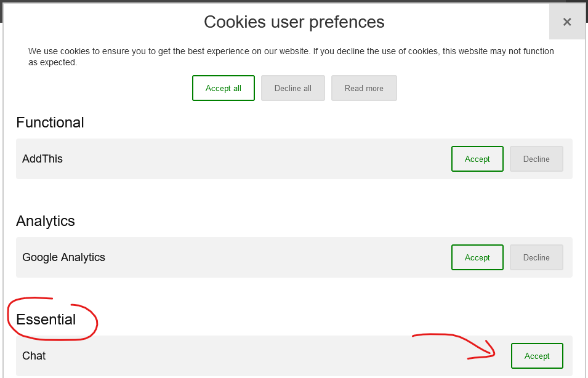This screenshot has height=378, width=588.
Task: Click the AddThis label text
Action: (x=42, y=159)
